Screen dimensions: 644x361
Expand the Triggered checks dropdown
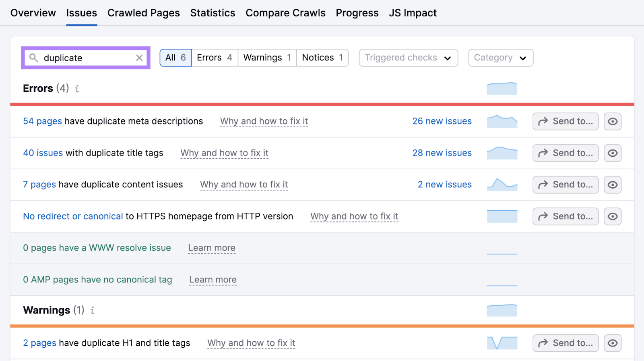coord(408,58)
